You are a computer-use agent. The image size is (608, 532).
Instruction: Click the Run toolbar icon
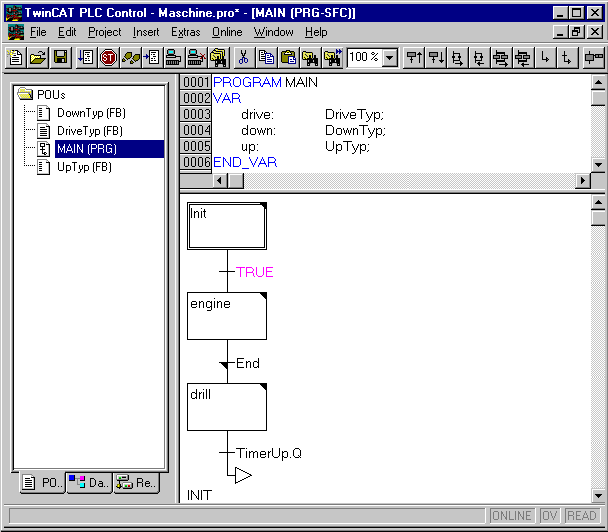click(86, 58)
